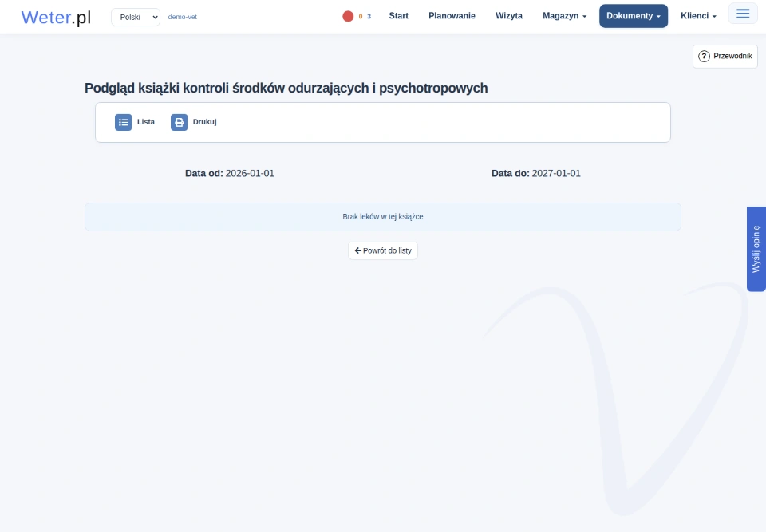This screenshot has height=532, width=766.
Task: Click the Drukuj label
Action: (205, 122)
